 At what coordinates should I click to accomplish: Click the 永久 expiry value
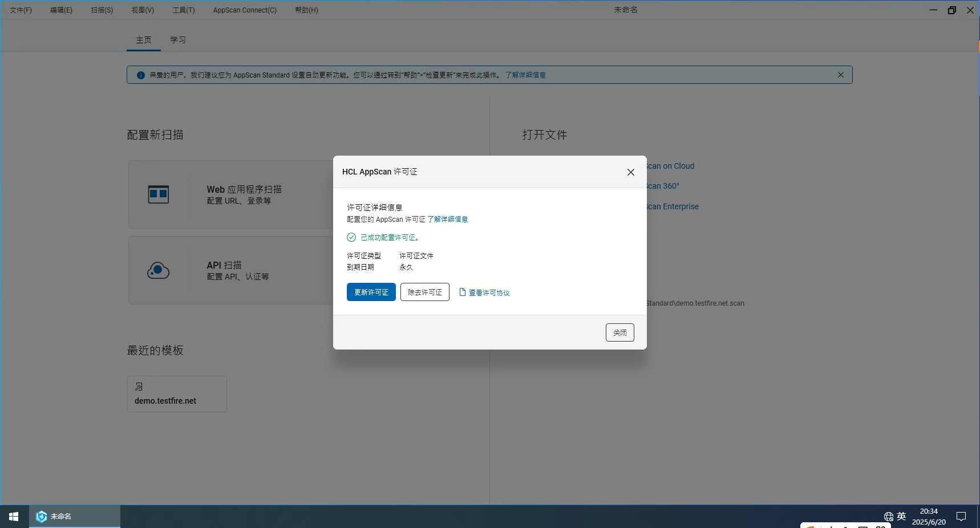[x=406, y=267]
